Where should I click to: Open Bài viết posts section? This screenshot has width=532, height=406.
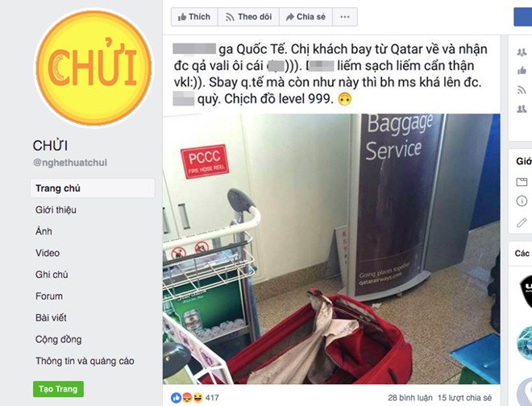tap(51, 318)
